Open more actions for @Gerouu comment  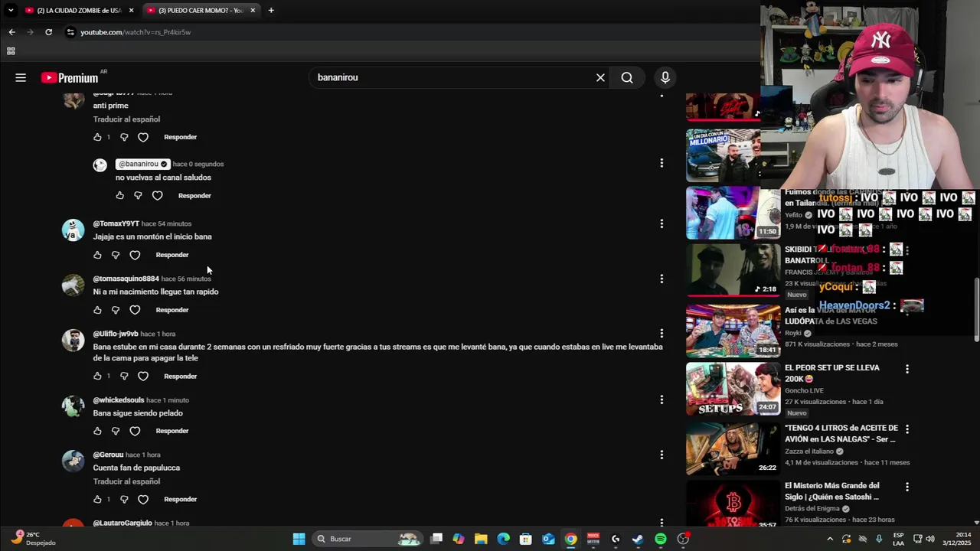(661, 455)
